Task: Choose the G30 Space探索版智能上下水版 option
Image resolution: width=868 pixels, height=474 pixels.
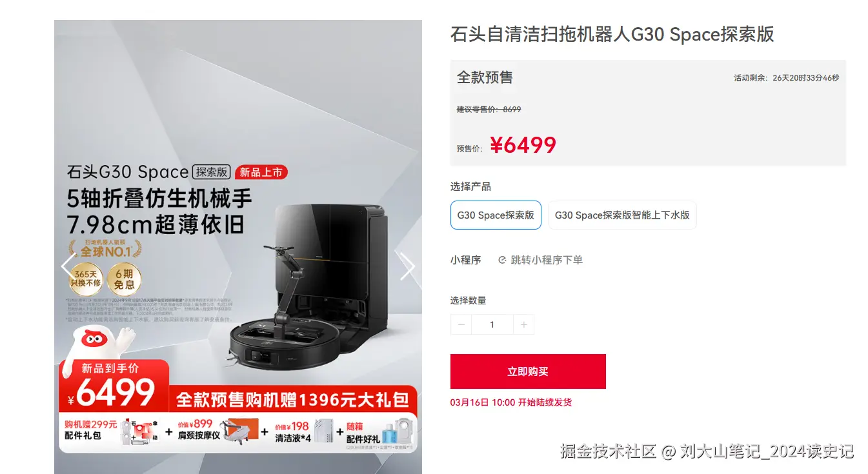Action: 622,215
